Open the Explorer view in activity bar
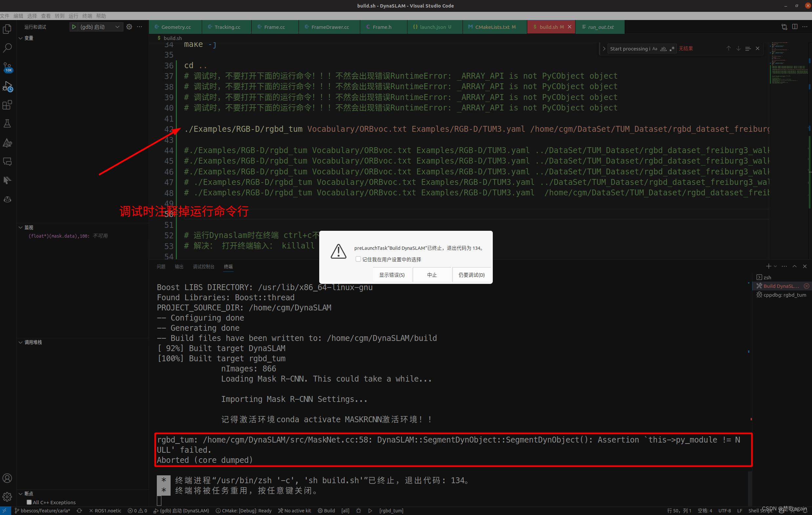This screenshot has width=812, height=515. click(8, 29)
